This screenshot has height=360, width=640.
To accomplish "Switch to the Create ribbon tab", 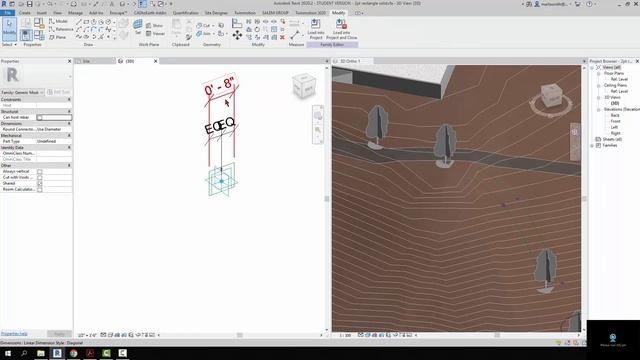I will point(24,13).
